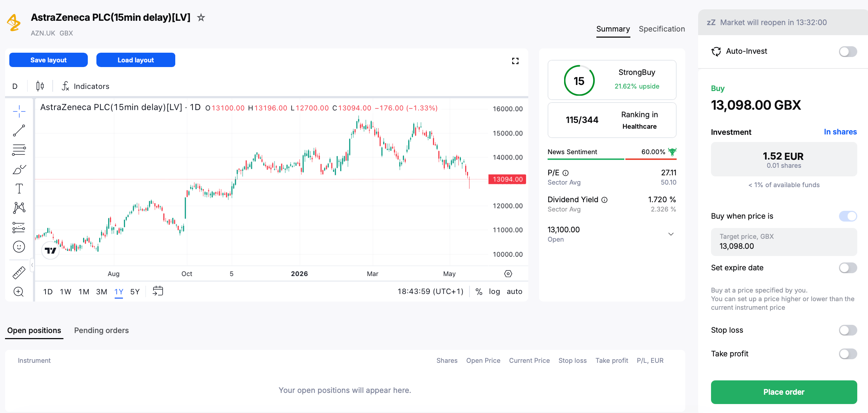Viewport: 868px width, 413px height.
Task: Open the timezone menu at 18:43:59 (UTC+1)
Action: [430, 291]
